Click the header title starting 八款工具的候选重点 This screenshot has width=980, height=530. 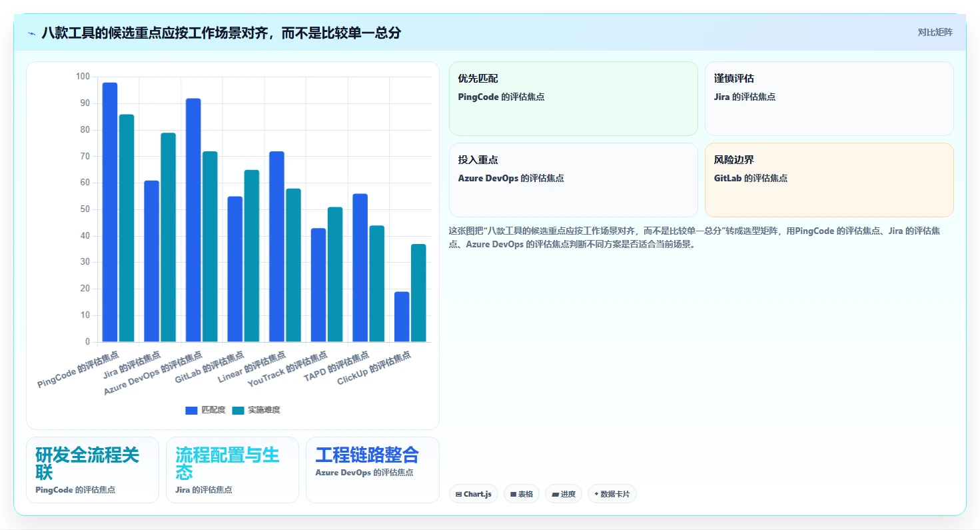[x=221, y=33]
